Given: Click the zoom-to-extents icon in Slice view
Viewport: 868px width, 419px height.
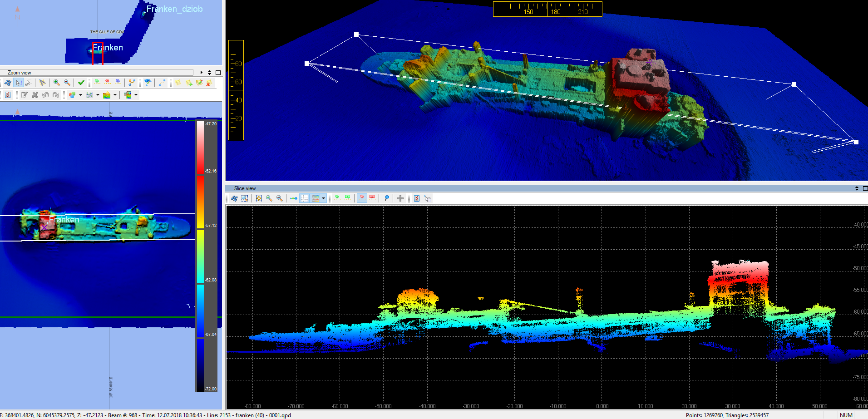Looking at the screenshot, I should click(x=259, y=198).
